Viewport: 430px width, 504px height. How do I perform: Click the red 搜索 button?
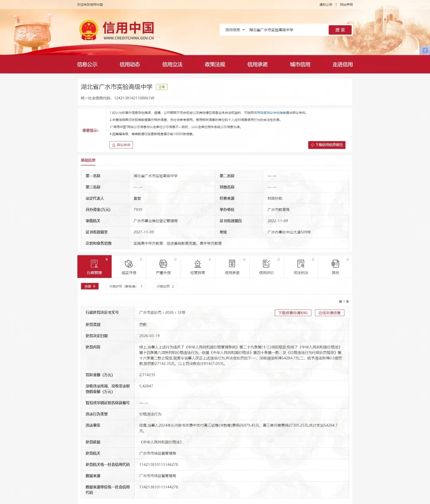coord(340,30)
